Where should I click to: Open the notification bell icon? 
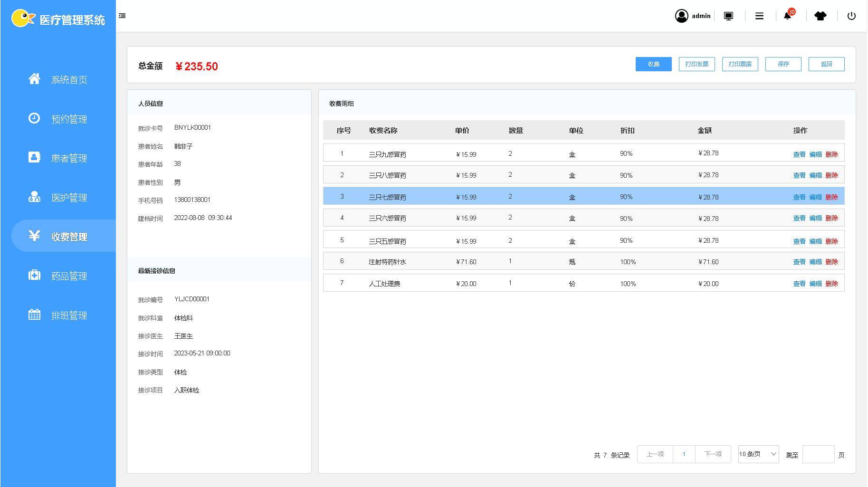click(x=787, y=16)
